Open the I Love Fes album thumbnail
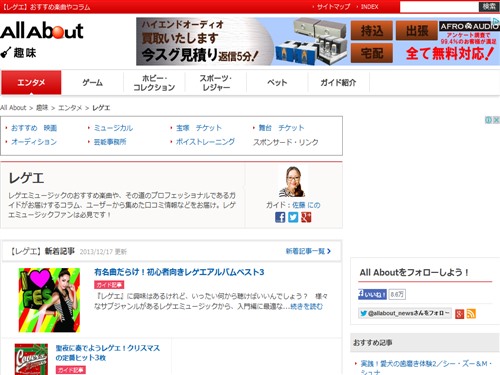The width and height of the screenshot is (500, 375). point(49,300)
